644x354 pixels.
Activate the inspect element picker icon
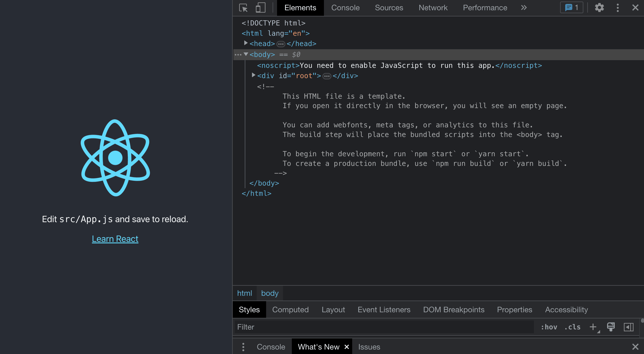pos(243,8)
